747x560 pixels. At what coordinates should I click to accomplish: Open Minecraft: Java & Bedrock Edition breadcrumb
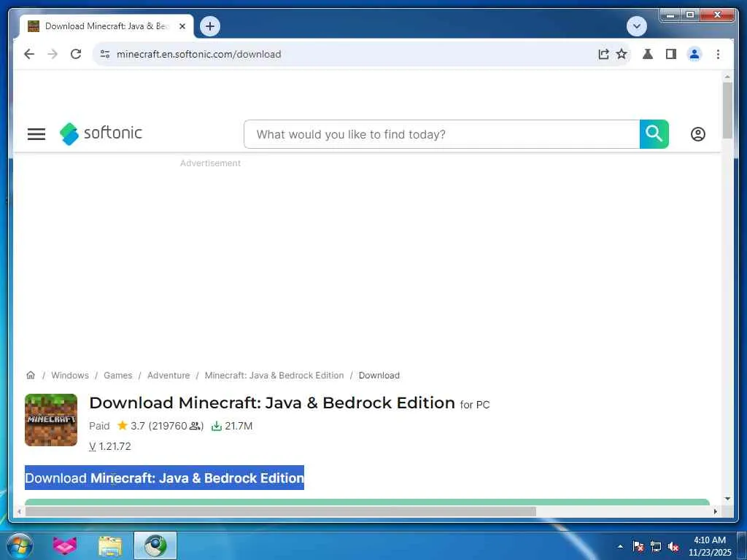274,376
